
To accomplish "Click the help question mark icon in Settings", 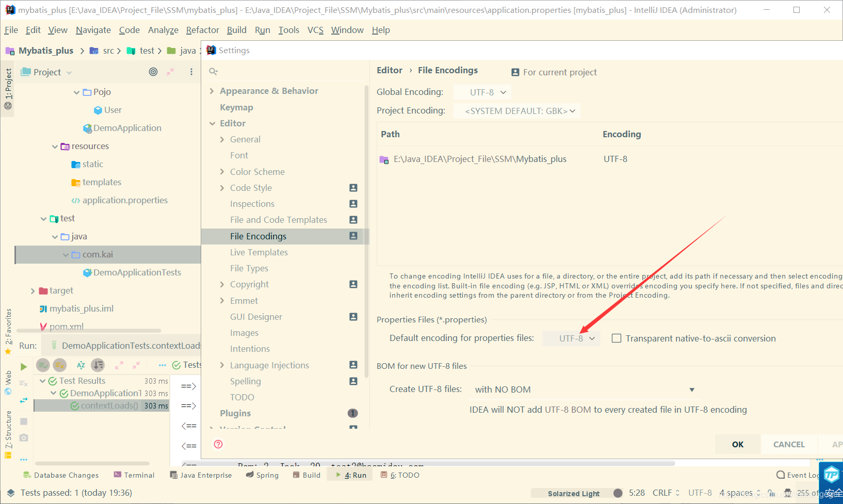I will [218, 444].
